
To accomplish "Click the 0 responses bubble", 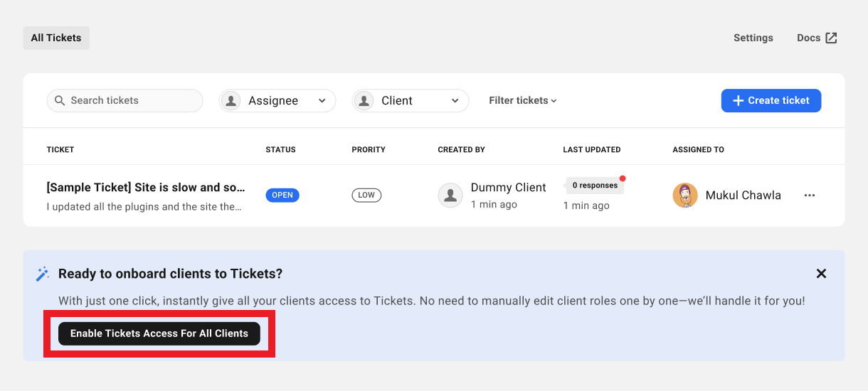I will [x=595, y=186].
